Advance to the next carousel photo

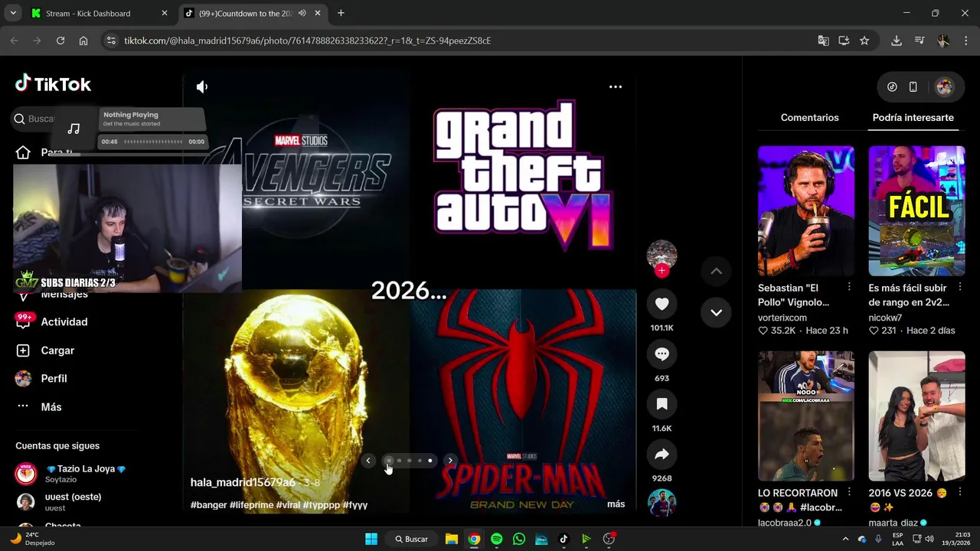[x=450, y=461]
